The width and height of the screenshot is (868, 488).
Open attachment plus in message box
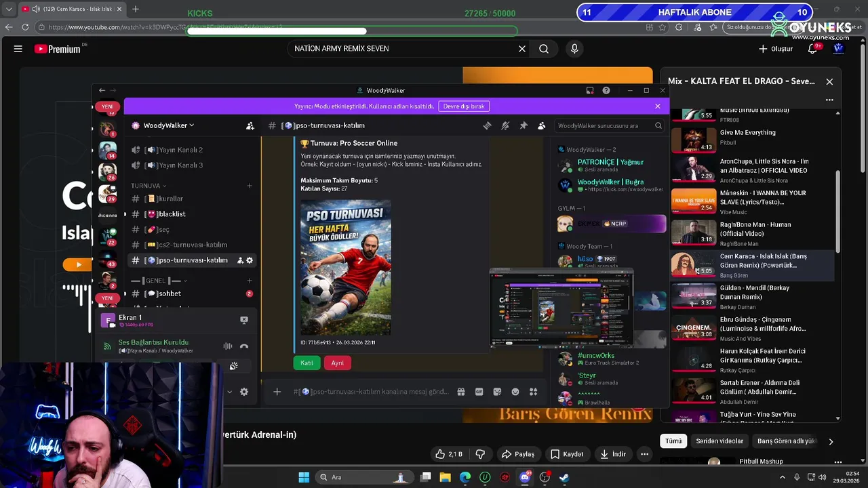tap(277, 392)
